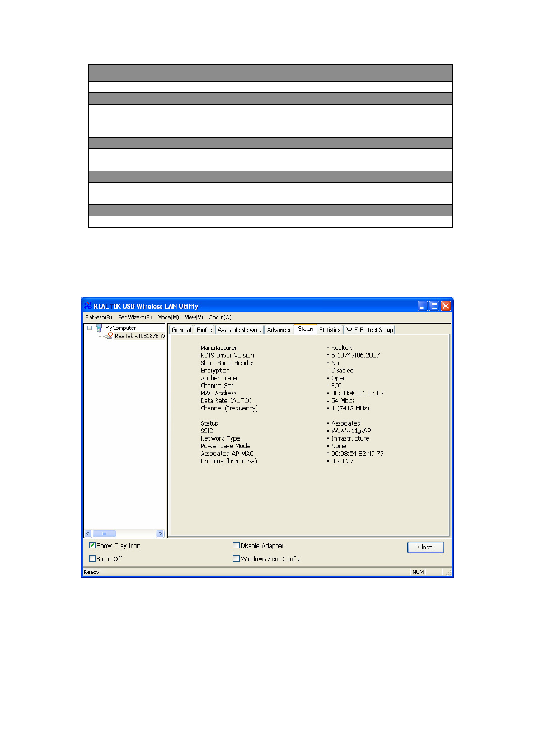534x756 pixels.
Task: Toggle the Show Tray Icon checkbox
Action: [92, 545]
